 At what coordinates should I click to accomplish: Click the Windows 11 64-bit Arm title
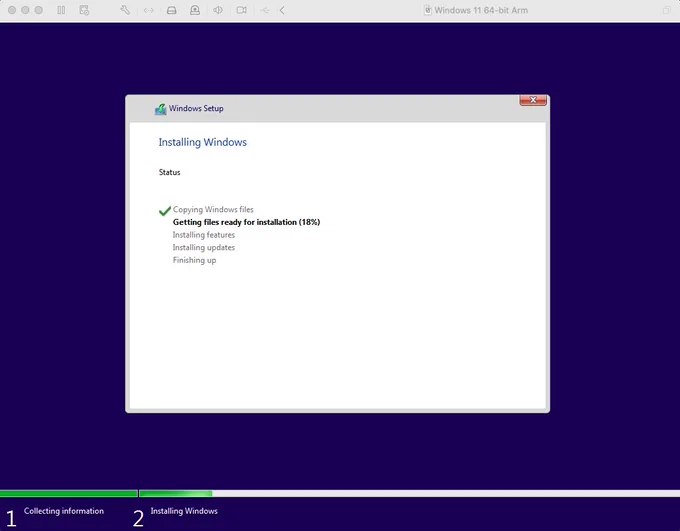coord(481,10)
